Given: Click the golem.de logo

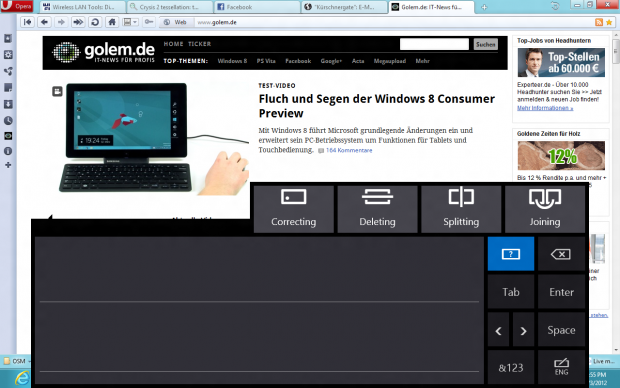Looking at the screenshot, I should coord(104,52).
